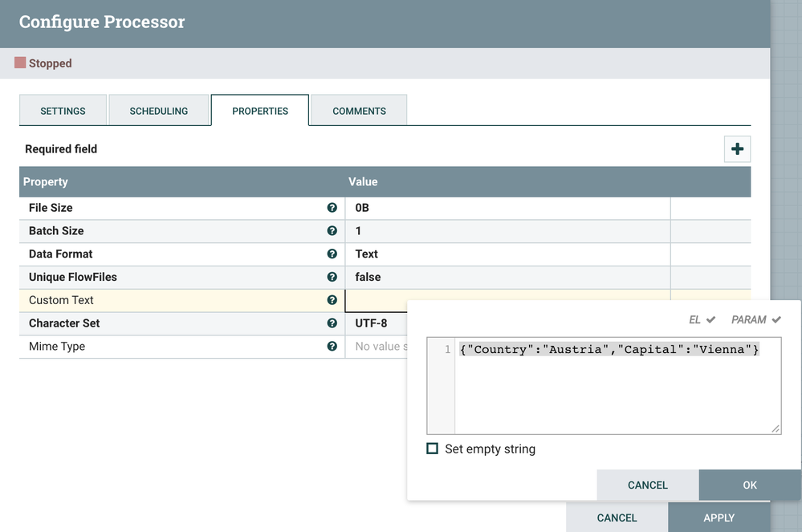Switch to the Scheduling tab

point(159,111)
